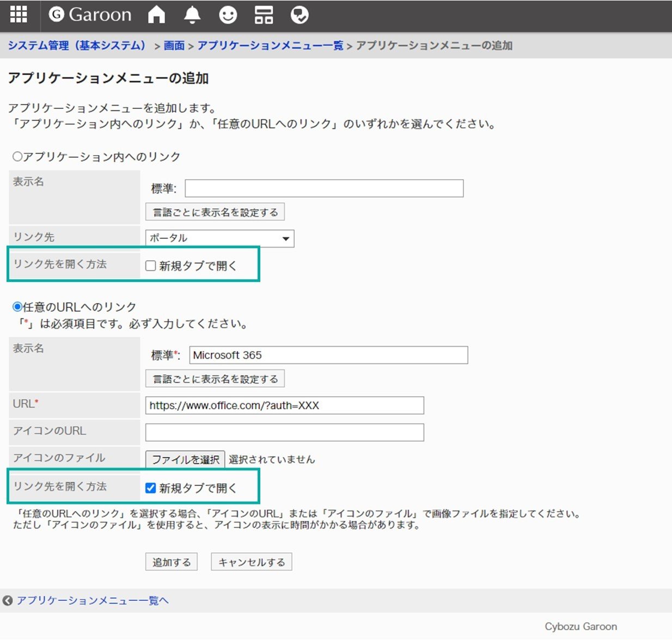Click キャンセルする button

click(x=252, y=562)
